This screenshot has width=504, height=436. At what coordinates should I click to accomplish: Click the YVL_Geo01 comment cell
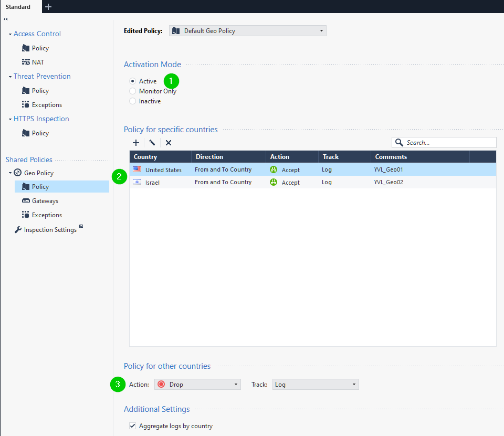388,169
